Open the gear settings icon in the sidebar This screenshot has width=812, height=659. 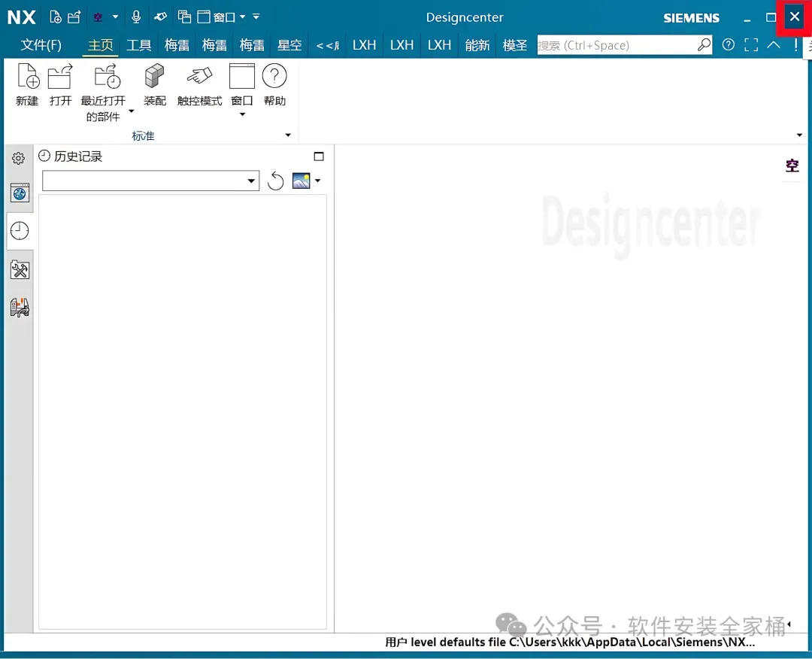[x=19, y=158]
